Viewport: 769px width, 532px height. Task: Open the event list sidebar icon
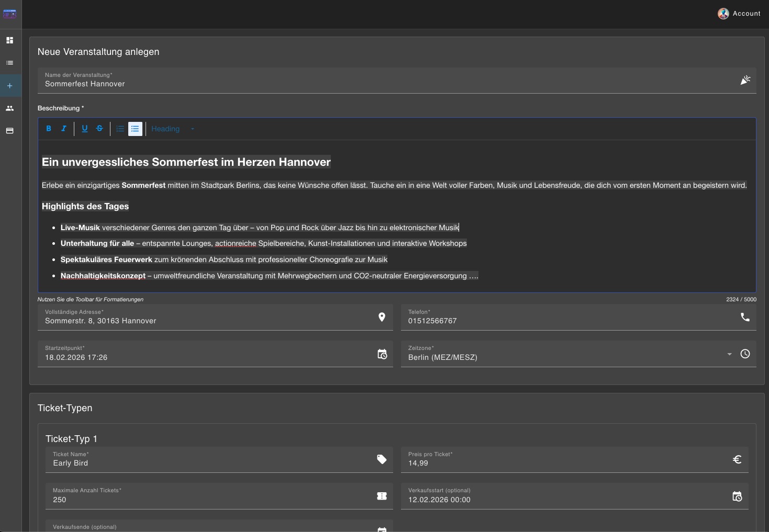(x=9, y=63)
